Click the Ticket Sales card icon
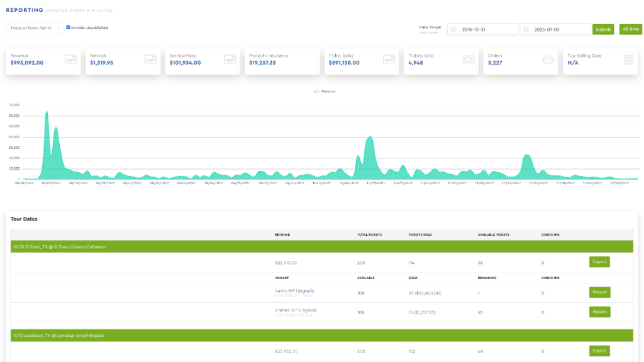Image resolution: width=644 pixels, height=362 pixels. pyautogui.click(x=389, y=59)
